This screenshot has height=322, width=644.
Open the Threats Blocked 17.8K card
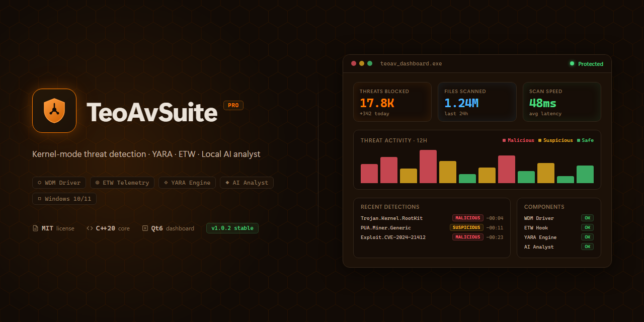[392, 102]
